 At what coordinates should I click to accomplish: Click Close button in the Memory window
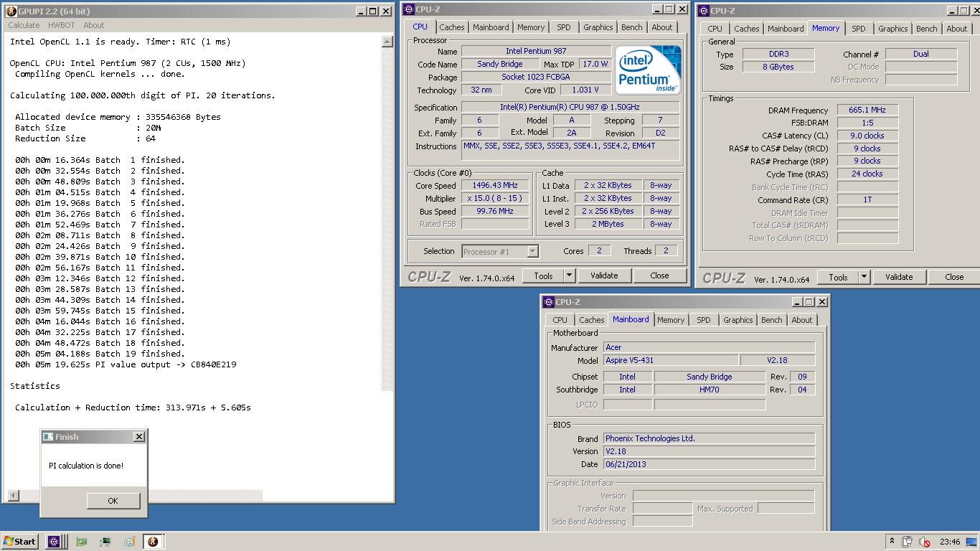point(954,277)
